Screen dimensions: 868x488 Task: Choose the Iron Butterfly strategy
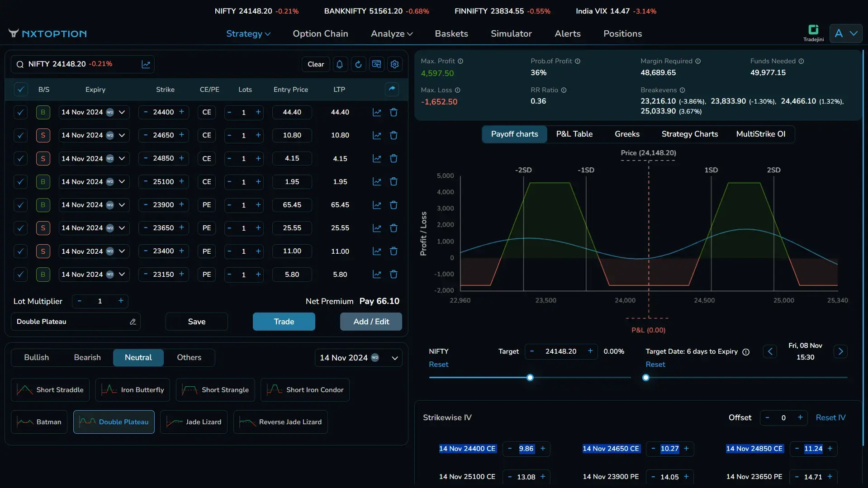pyautogui.click(x=133, y=390)
